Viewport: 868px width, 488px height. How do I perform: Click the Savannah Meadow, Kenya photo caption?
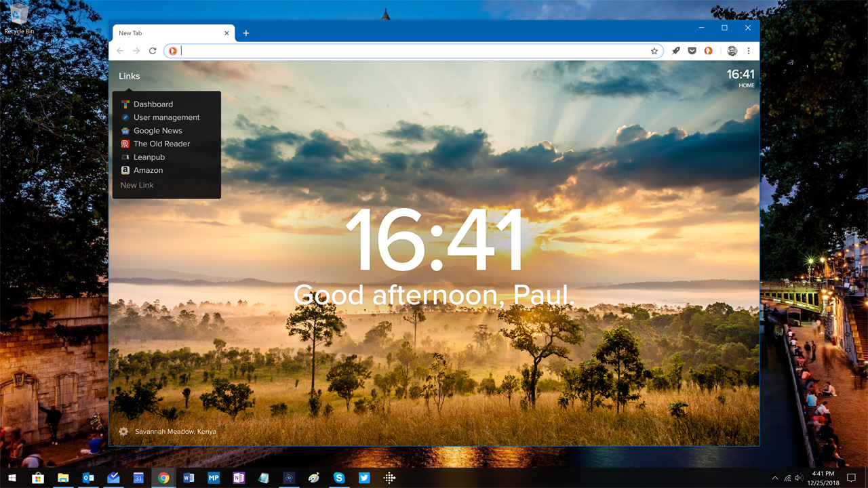click(175, 431)
